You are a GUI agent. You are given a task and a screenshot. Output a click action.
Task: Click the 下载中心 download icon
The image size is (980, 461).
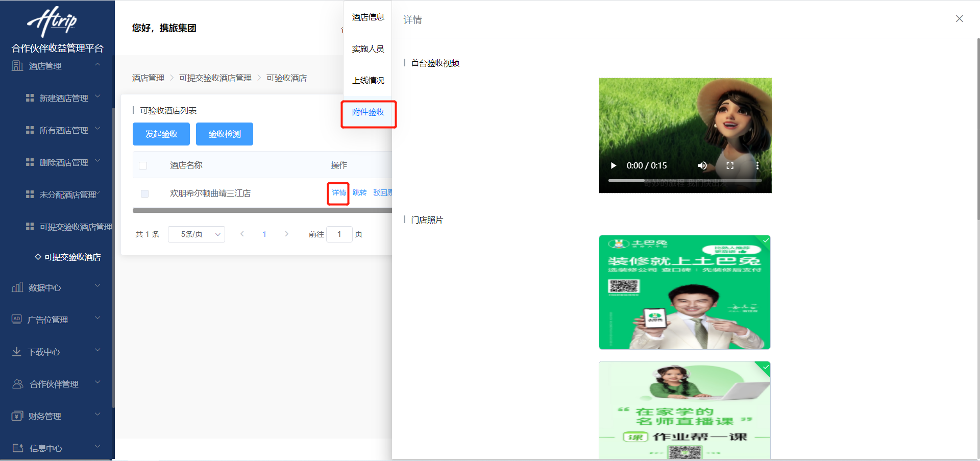17,351
